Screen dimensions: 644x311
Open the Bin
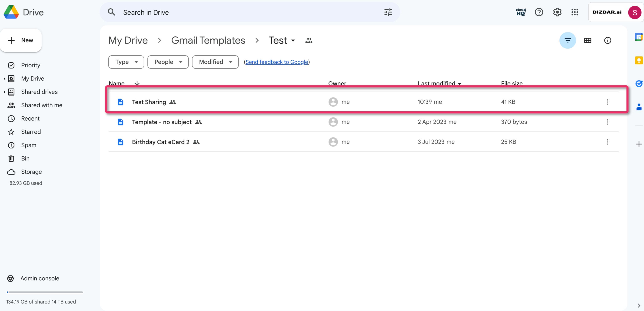pos(25,158)
